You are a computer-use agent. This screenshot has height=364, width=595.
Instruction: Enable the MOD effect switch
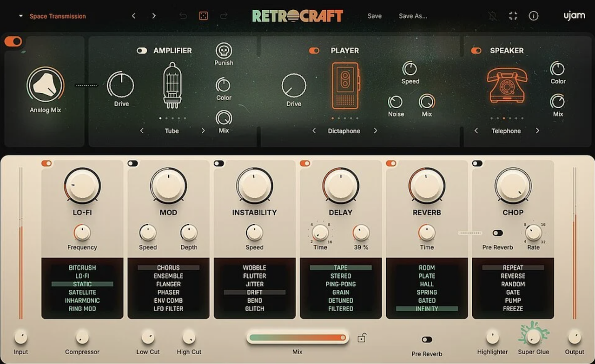(133, 163)
